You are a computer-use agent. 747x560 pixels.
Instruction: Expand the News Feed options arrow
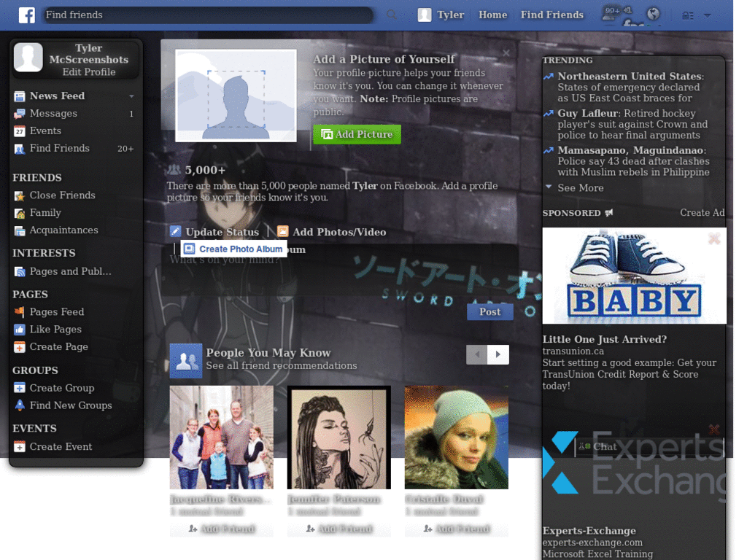pos(131,96)
